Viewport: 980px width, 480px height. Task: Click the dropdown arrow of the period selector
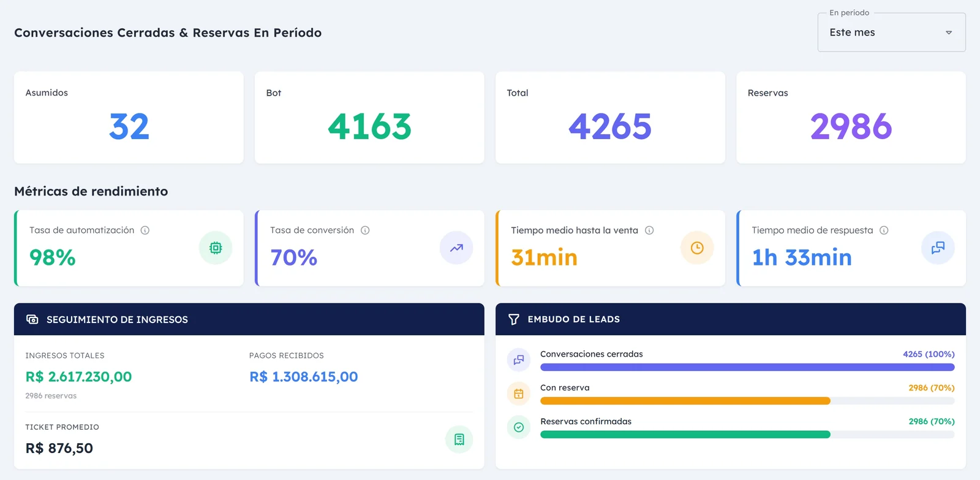click(x=949, y=32)
